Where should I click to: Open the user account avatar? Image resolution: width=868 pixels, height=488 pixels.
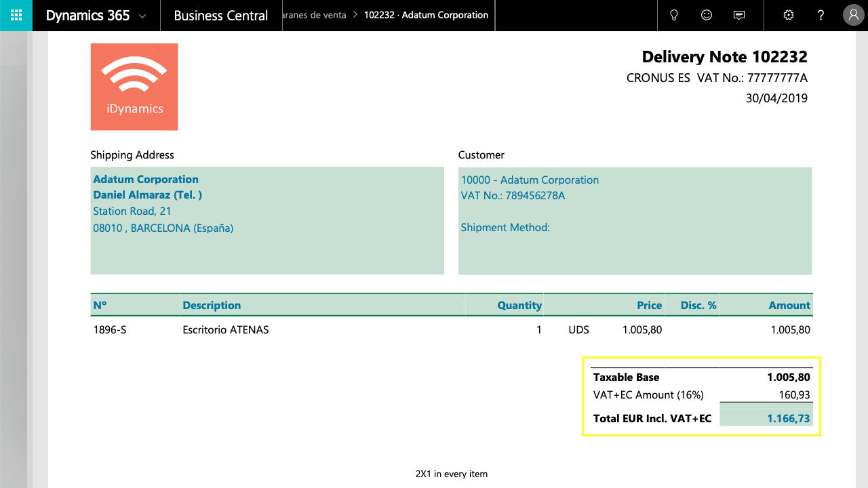(x=853, y=16)
